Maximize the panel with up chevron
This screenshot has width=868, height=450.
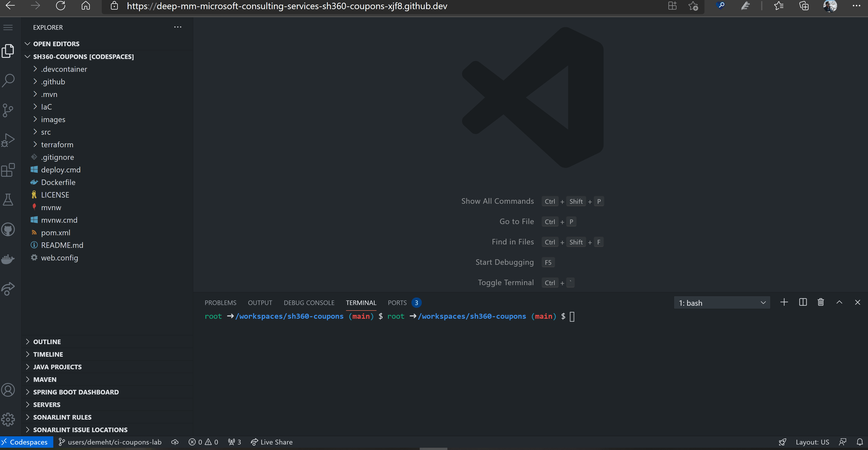pyautogui.click(x=839, y=302)
